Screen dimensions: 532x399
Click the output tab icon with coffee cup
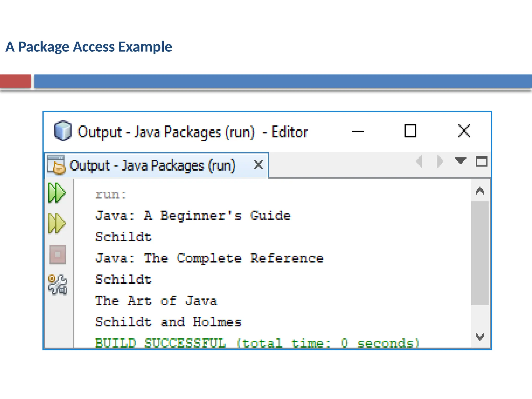(56, 165)
